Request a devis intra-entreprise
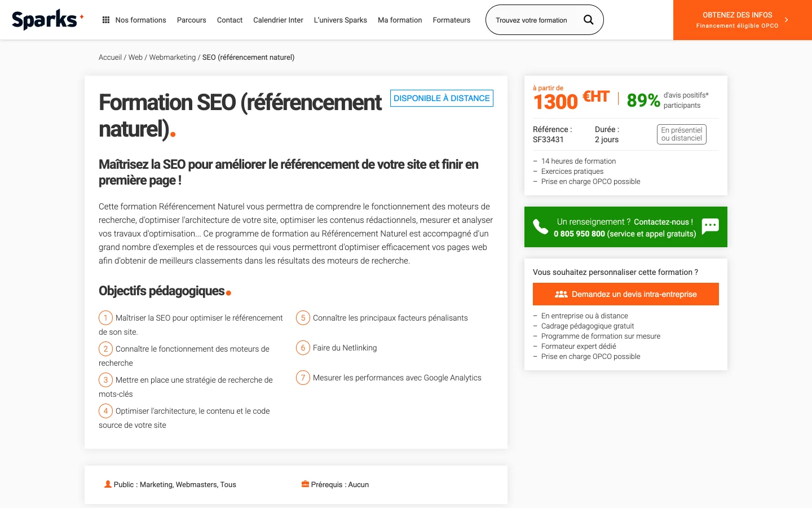This screenshot has width=812, height=508. 626,294
